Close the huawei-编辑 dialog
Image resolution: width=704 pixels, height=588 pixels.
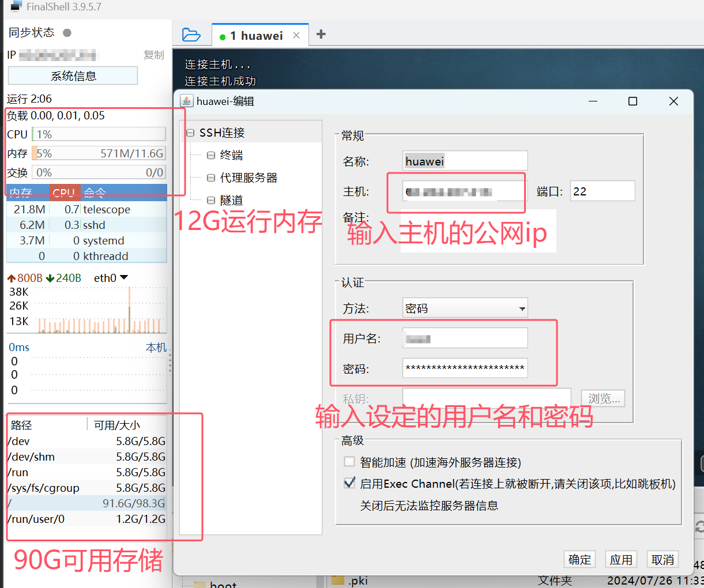coord(673,101)
